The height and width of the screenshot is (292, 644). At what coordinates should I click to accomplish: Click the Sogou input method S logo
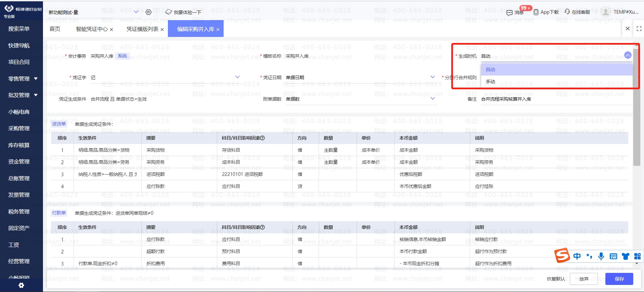click(562, 256)
